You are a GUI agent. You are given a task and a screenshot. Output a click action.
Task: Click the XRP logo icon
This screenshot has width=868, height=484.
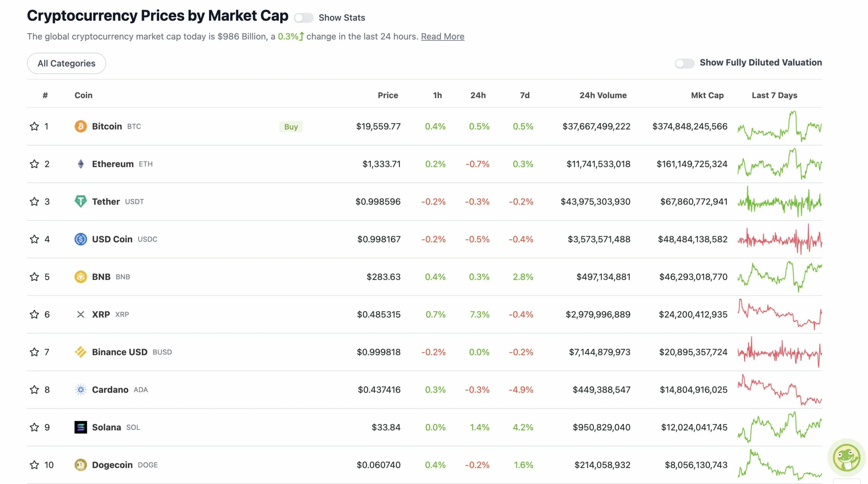(80, 314)
